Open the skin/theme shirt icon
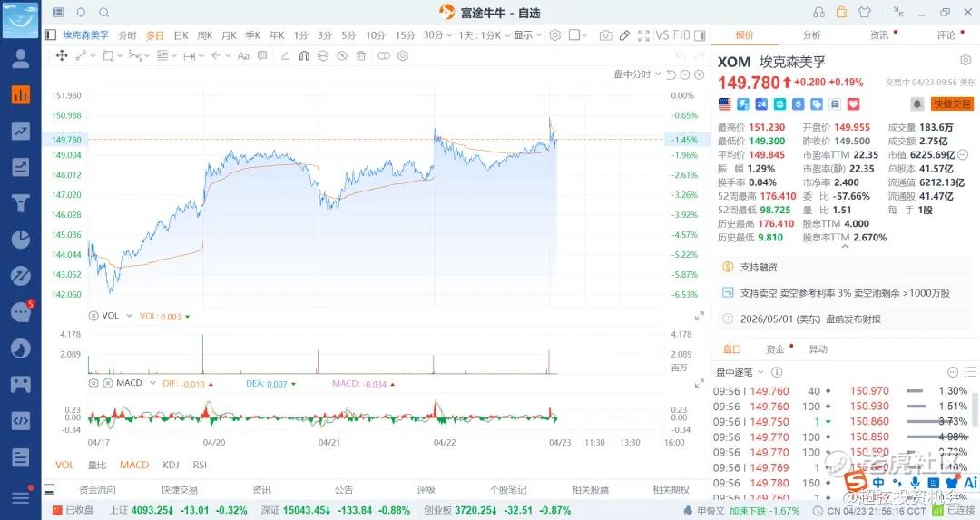 (x=865, y=13)
